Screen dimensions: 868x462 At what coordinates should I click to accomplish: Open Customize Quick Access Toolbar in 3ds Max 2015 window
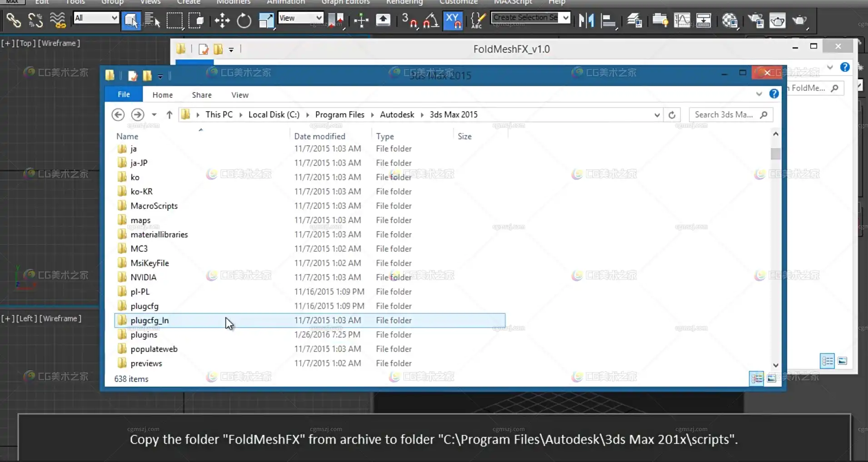pos(160,76)
